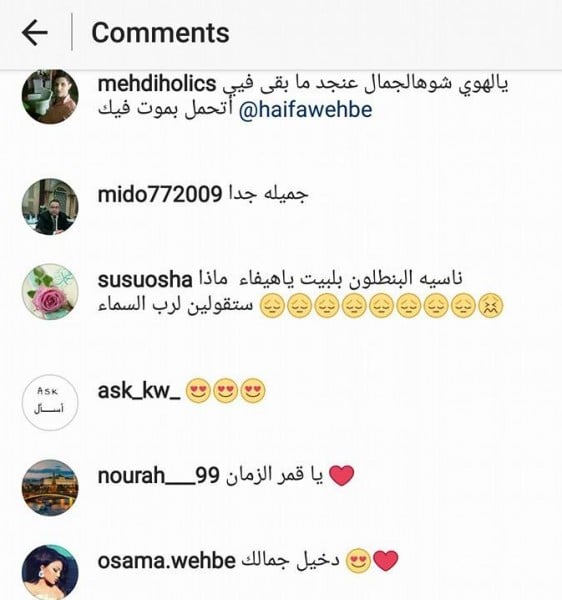Click the @haifawehbe mention link
The width and height of the screenshot is (562, 600).
(305, 110)
